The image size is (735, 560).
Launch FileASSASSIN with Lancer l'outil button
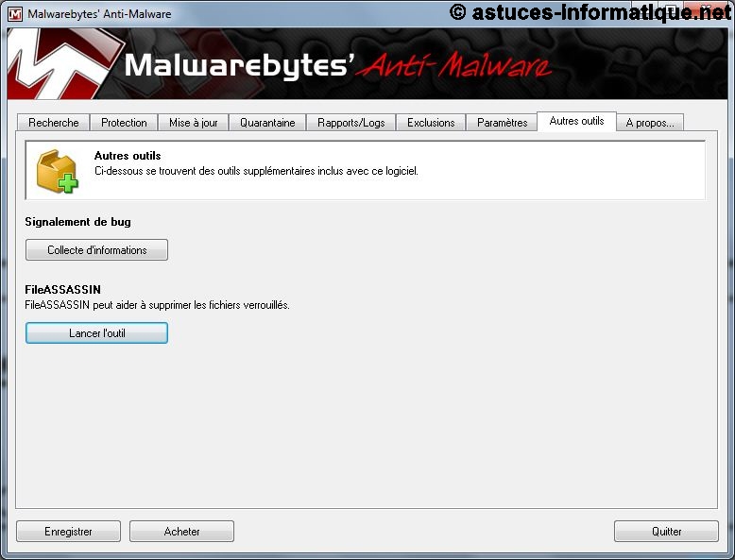tap(96, 333)
